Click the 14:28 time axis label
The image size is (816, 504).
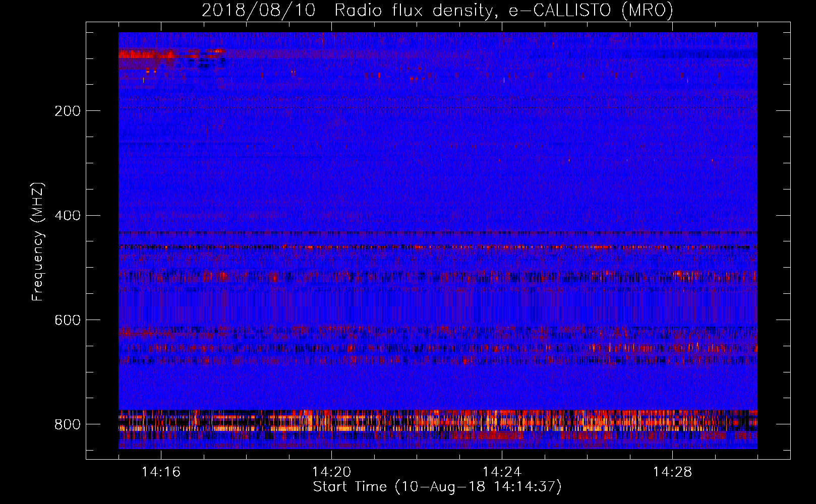click(x=672, y=472)
